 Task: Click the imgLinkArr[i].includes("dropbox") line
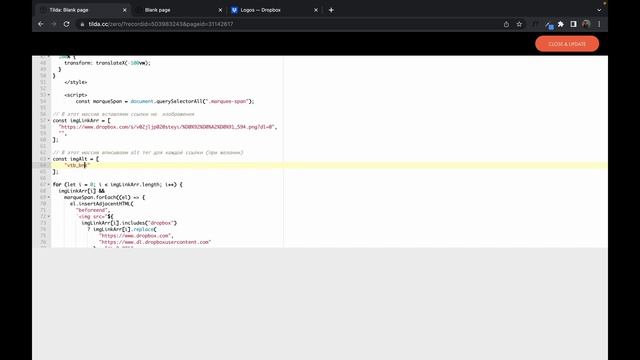pyautogui.click(x=129, y=223)
